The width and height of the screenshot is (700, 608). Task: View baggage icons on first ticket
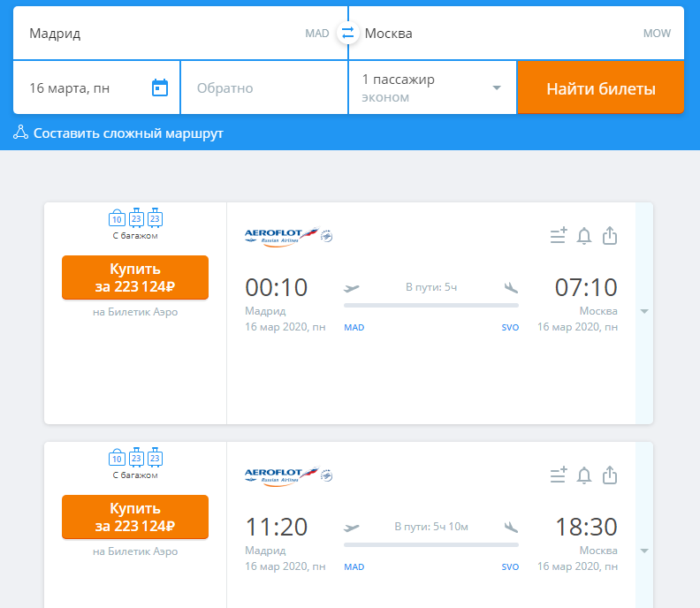click(136, 218)
